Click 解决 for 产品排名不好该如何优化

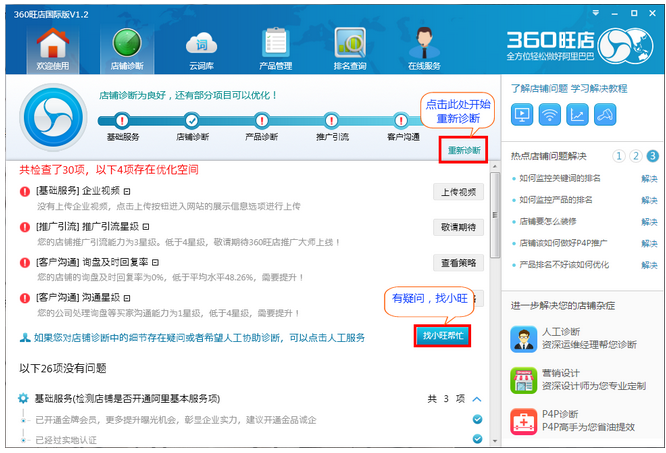point(649,265)
